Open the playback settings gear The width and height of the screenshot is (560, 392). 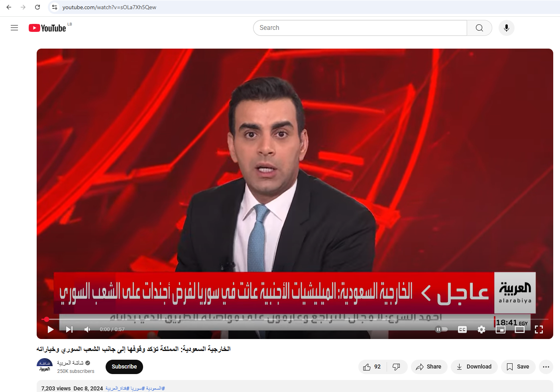(x=481, y=329)
